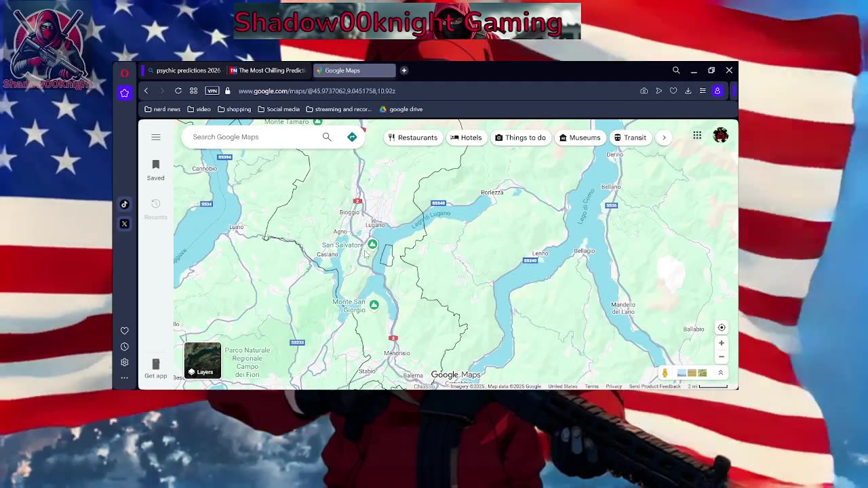This screenshot has width=868, height=488.
Task: Switch to The Most Chilling Predictions tab
Action: (x=267, y=70)
